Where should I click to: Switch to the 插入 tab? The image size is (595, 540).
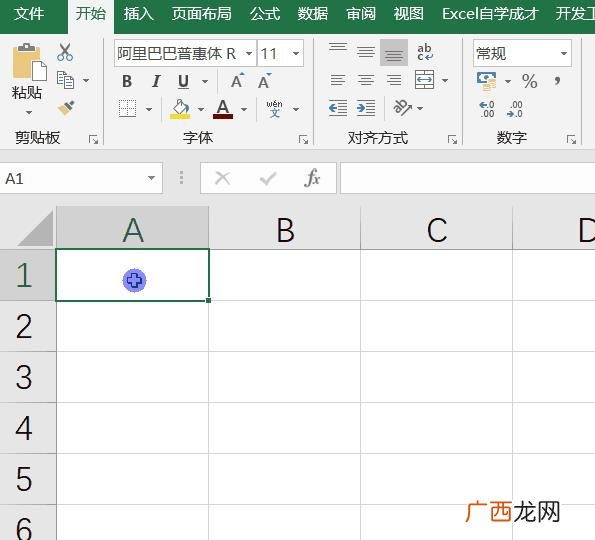pyautogui.click(x=139, y=14)
